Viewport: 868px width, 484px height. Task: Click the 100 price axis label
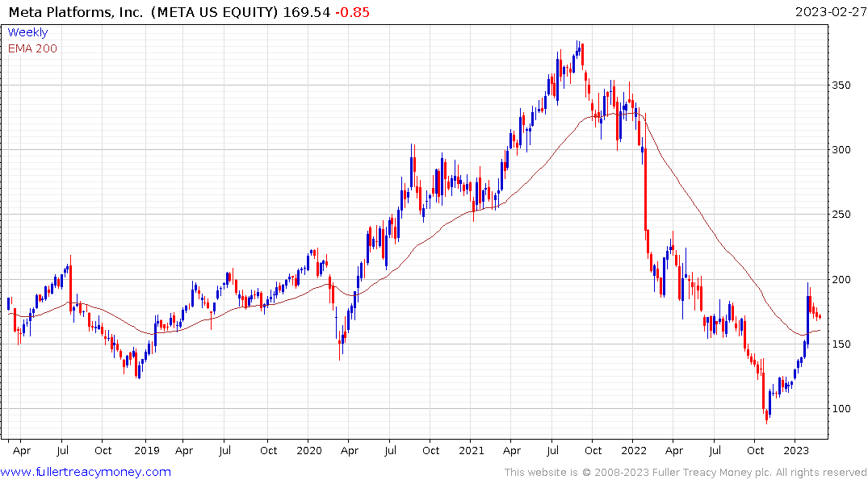[841, 409]
